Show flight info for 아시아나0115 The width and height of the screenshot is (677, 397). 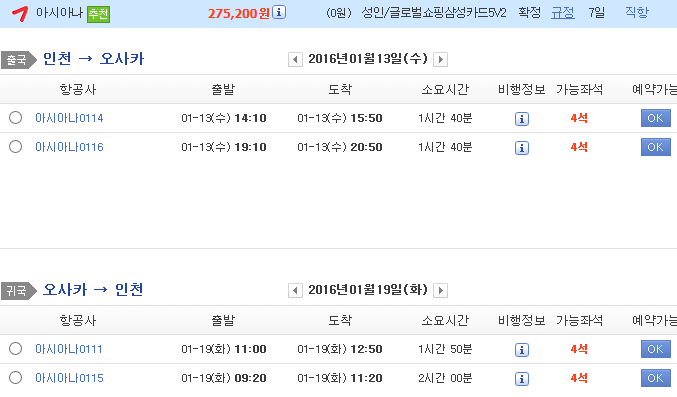(522, 379)
